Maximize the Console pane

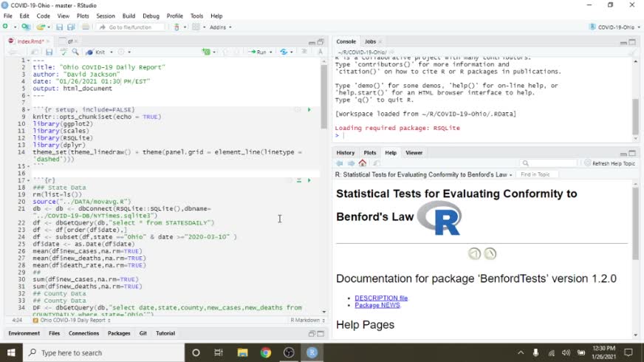click(632, 42)
